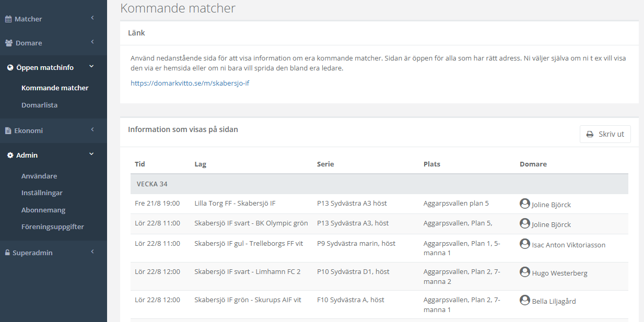The width and height of the screenshot is (644, 322).
Task: Click the globe icon beside Öppen matchinfo
Action: click(x=10, y=67)
